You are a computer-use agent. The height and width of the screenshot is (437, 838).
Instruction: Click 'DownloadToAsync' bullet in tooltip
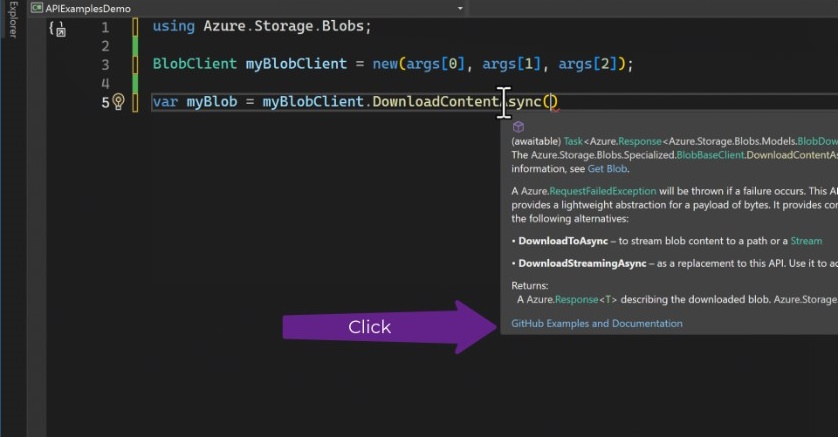click(x=563, y=241)
